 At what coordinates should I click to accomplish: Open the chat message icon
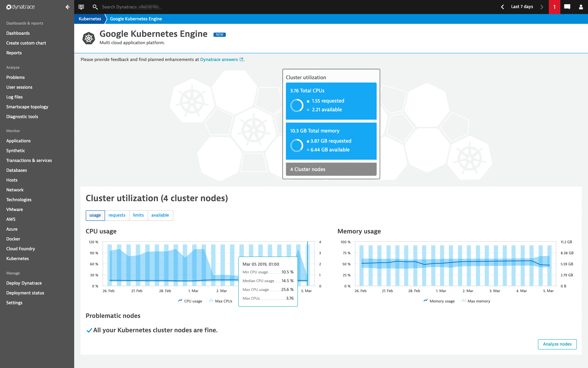tap(567, 7)
